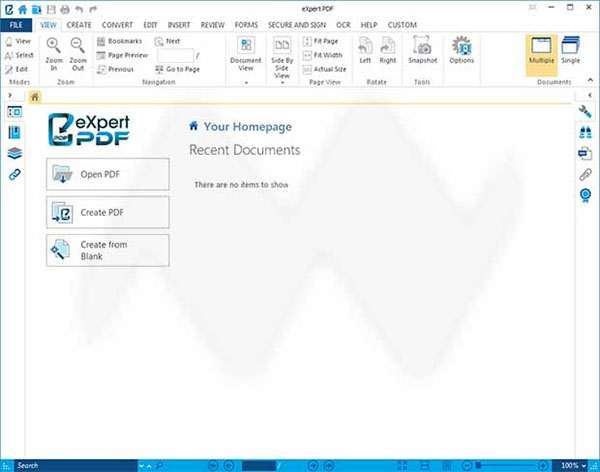Image resolution: width=600 pixels, height=472 pixels.
Task: Open the SECURE AND SIGN tab
Action: click(297, 25)
